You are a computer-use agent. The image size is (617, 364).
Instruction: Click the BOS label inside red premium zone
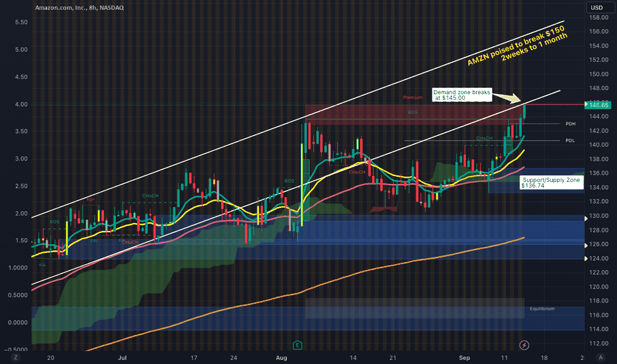pos(412,112)
